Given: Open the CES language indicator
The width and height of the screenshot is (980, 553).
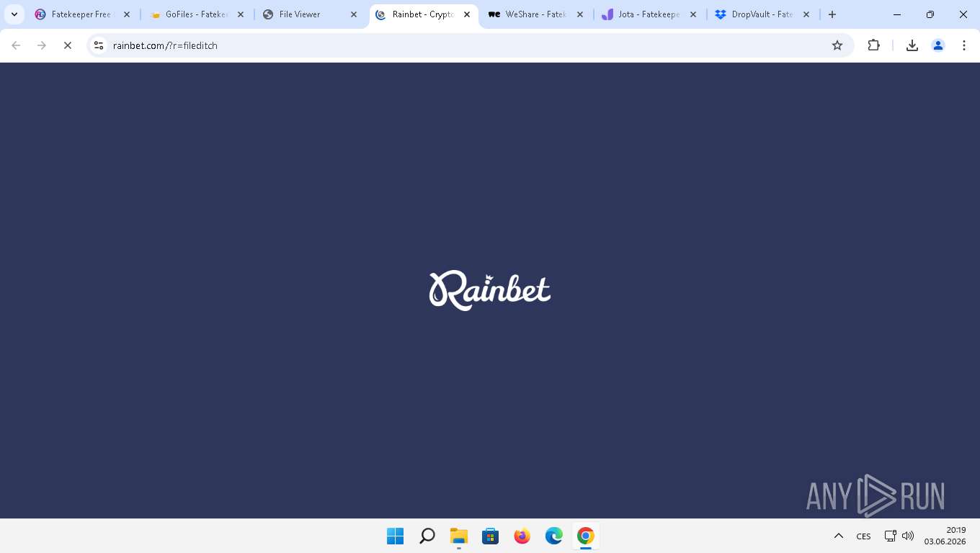Looking at the screenshot, I should (x=863, y=536).
